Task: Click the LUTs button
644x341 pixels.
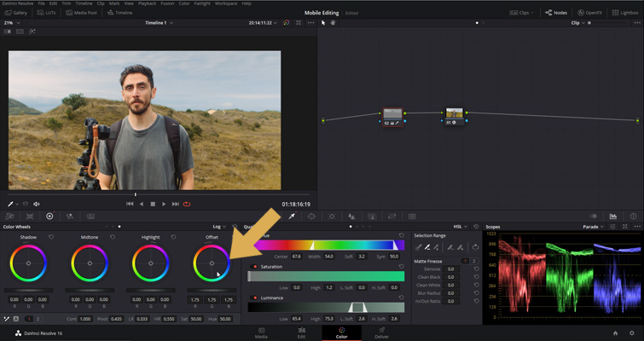Action: pyautogui.click(x=48, y=13)
